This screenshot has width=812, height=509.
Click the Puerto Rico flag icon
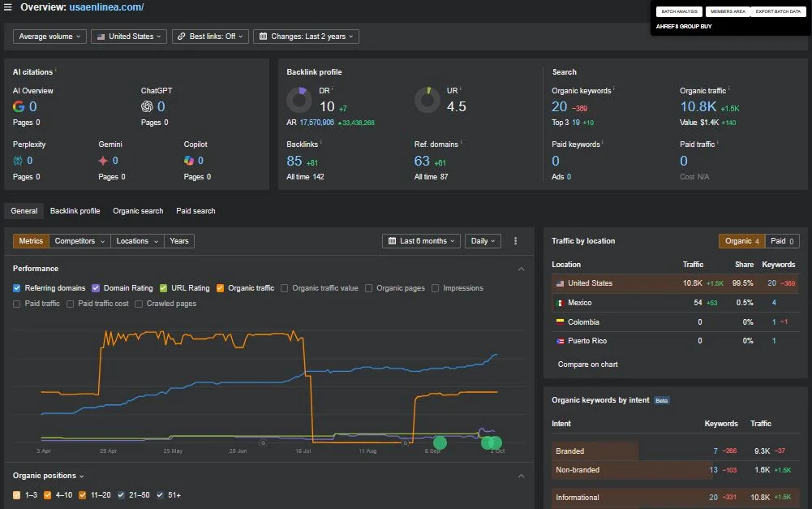[560, 341]
